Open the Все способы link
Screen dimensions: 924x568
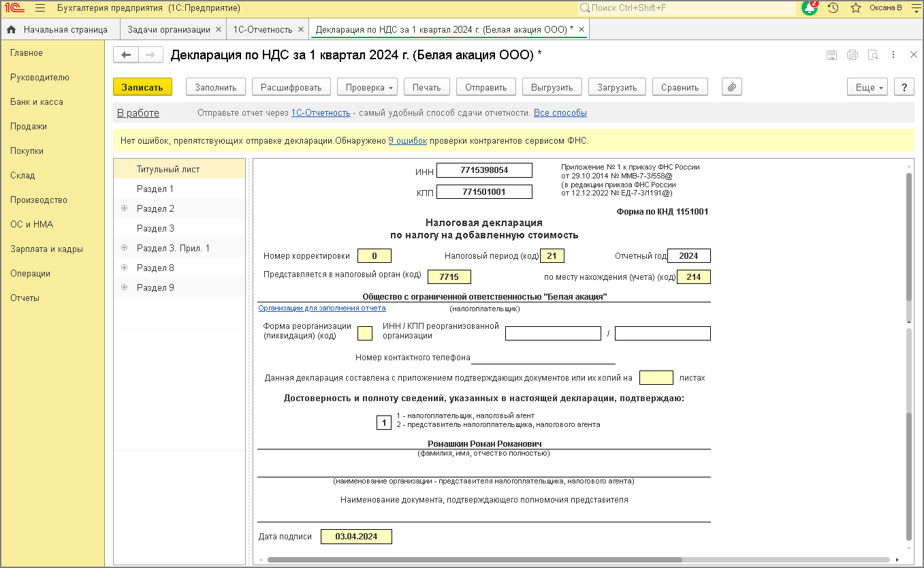pyautogui.click(x=560, y=113)
